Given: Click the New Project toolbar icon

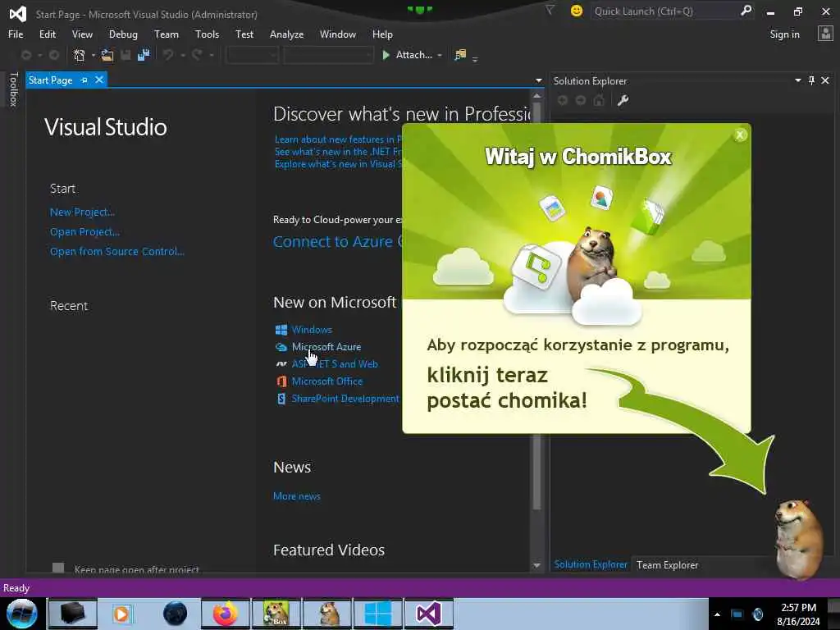Looking at the screenshot, I should tap(80, 55).
